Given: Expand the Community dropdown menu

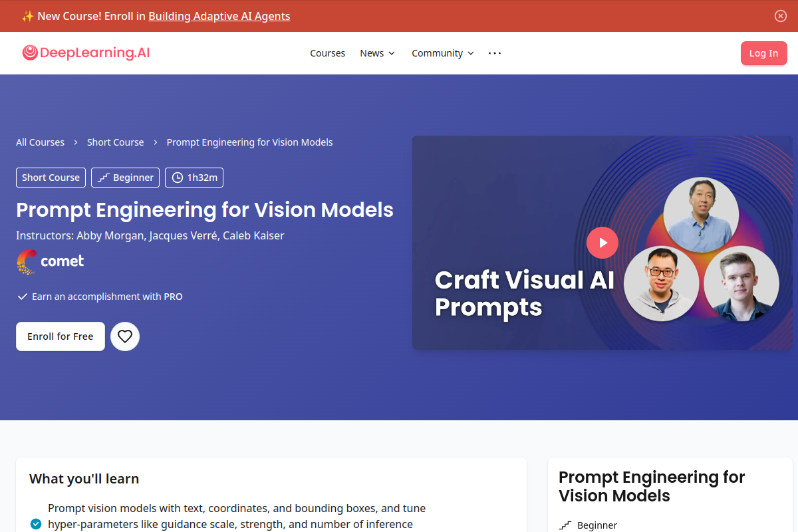Looking at the screenshot, I should 443,53.
